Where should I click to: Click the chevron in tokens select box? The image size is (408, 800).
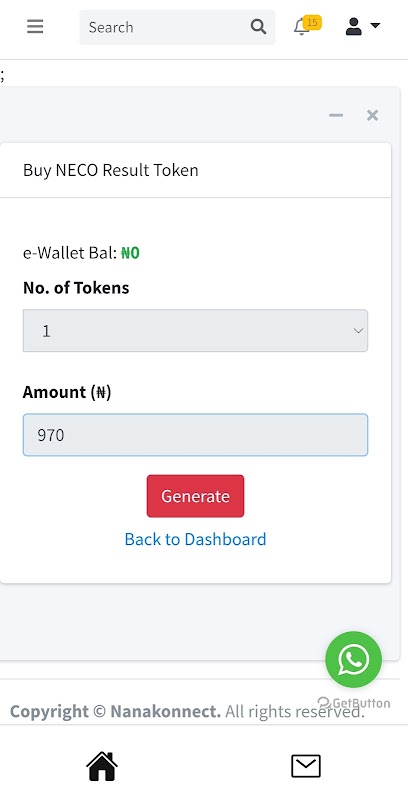[358, 331]
